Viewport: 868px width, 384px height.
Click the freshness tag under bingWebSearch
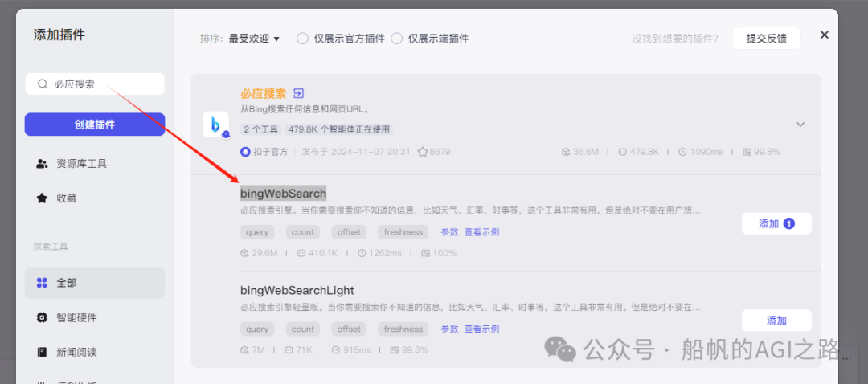403,232
